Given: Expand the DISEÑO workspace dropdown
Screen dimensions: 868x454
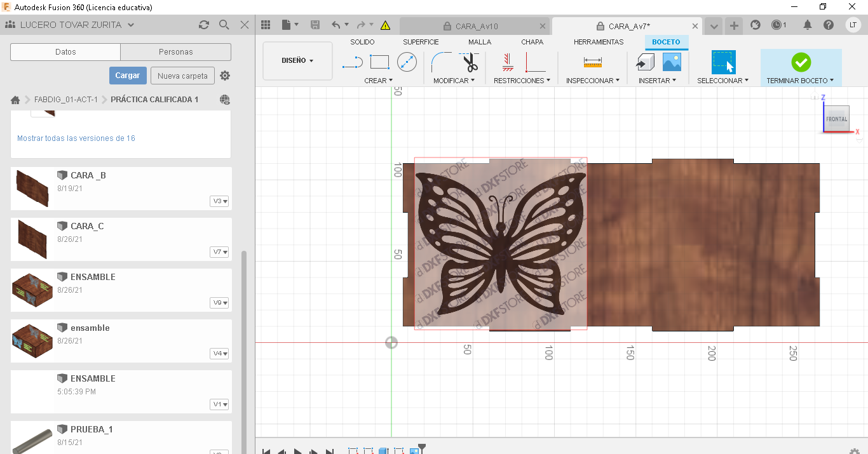Looking at the screenshot, I should (x=297, y=61).
